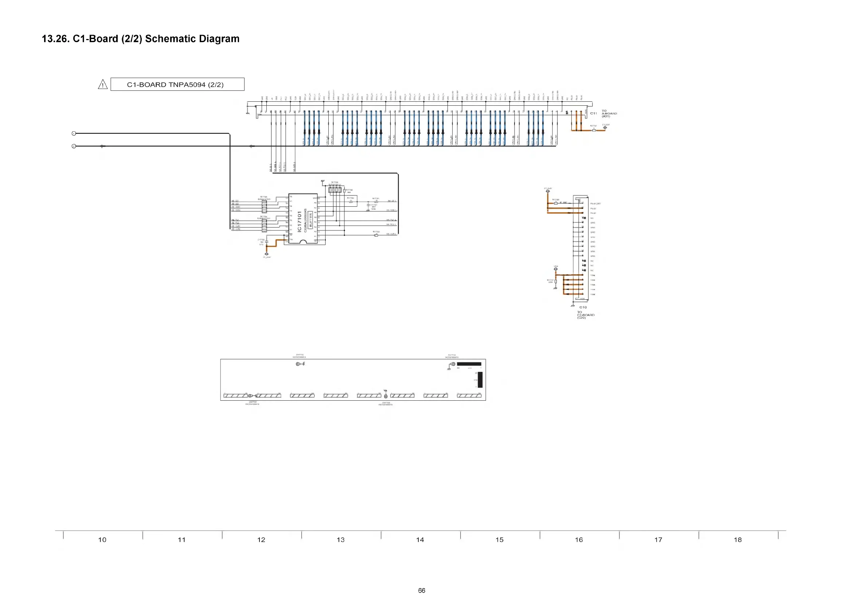Screen dimensions: 868x614
Task: Click the C17102 capacitor symbol below IC17101
Action: (x=267, y=242)
